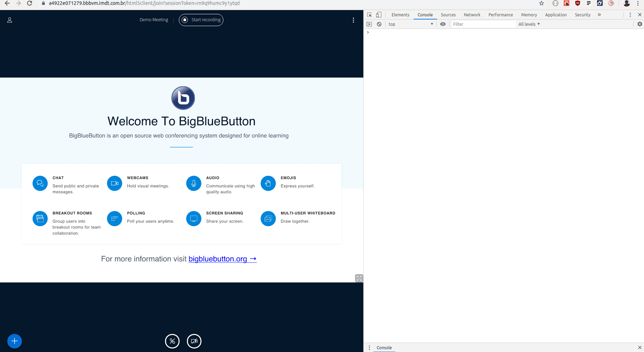Open the actions menu via the plus button
644x352 pixels.
pos(15,341)
